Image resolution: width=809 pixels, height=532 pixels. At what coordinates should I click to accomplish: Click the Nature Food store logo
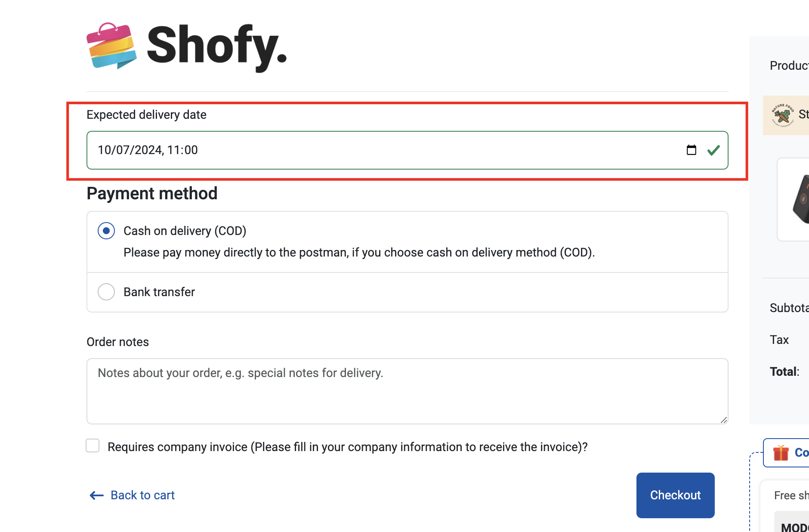coord(782,115)
